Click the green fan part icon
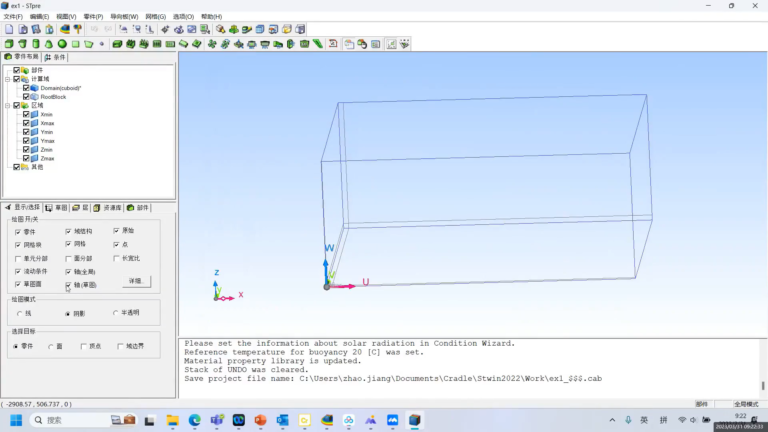Viewport: 768px width, 432px height. tap(212, 44)
